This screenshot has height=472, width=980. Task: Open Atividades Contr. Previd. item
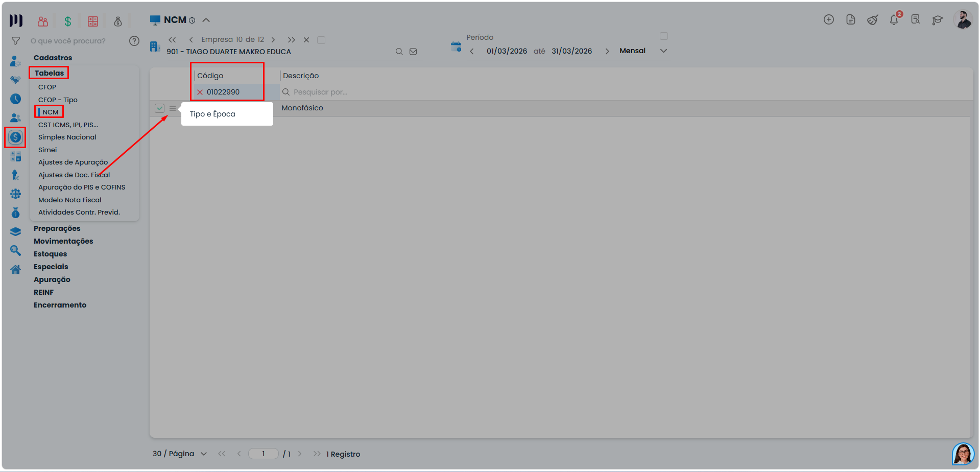(79, 213)
